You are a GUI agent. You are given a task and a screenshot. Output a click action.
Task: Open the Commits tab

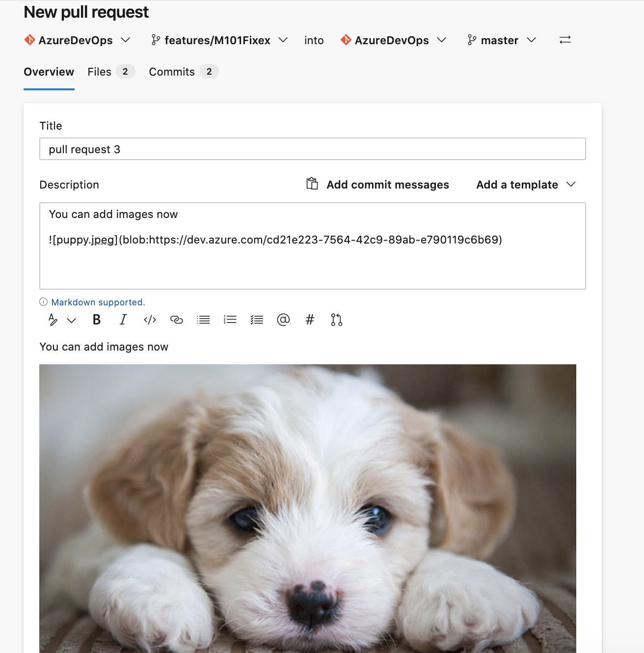tap(171, 72)
